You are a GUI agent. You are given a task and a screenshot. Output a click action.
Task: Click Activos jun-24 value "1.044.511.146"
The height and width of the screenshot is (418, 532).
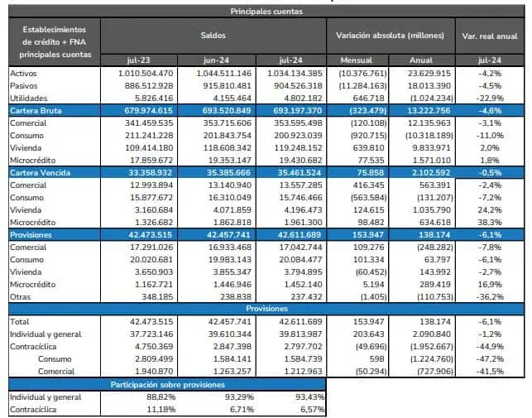click(x=224, y=74)
